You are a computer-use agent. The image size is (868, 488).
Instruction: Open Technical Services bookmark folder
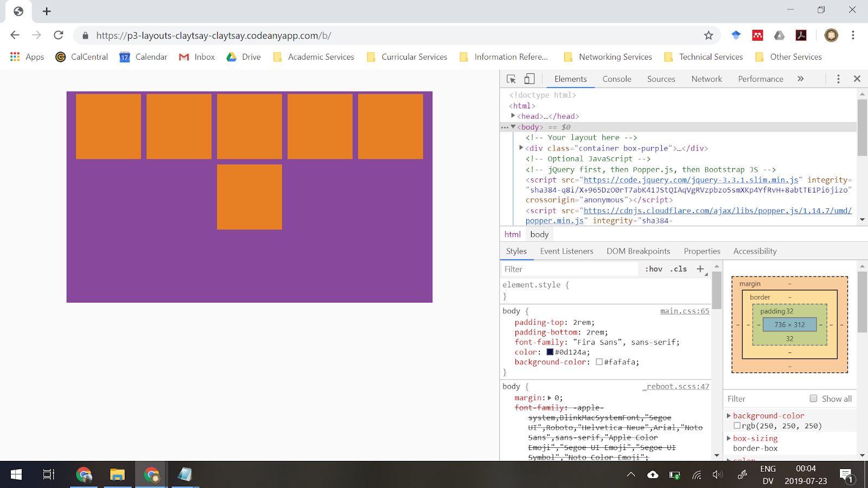pyautogui.click(x=704, y=57)
